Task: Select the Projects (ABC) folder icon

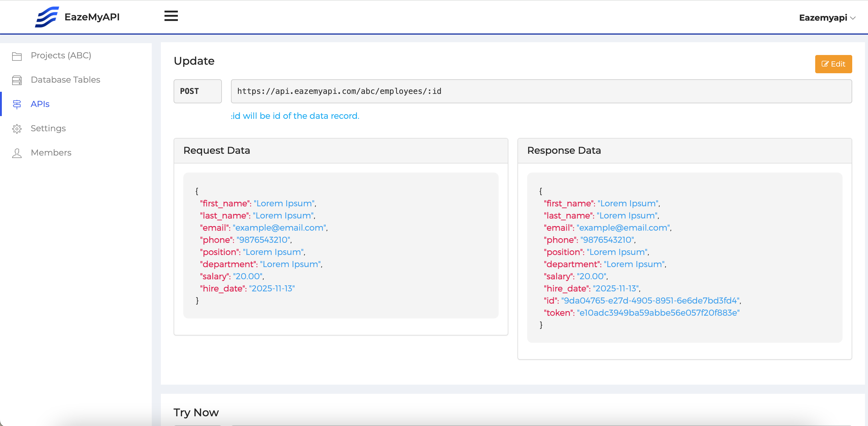Action: point(17,56)
